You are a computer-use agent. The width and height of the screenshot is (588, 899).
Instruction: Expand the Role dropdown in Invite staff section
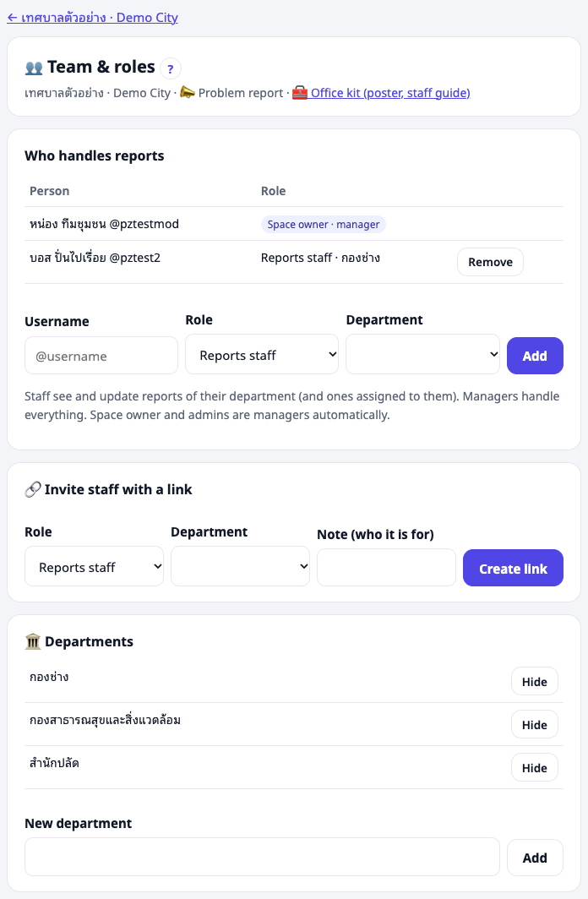tap(94, 566)
